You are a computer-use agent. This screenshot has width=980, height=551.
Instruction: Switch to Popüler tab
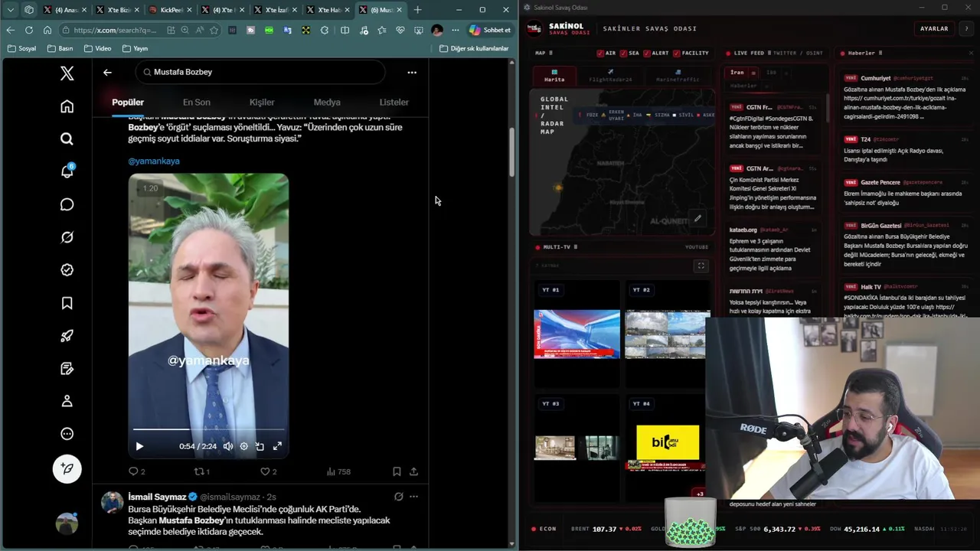pos(128,102)
